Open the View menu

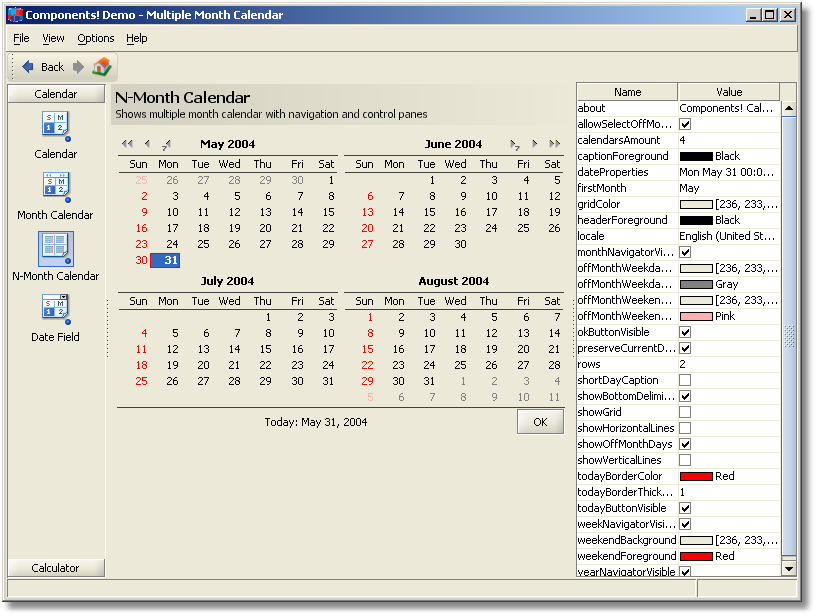click(53, 38)
